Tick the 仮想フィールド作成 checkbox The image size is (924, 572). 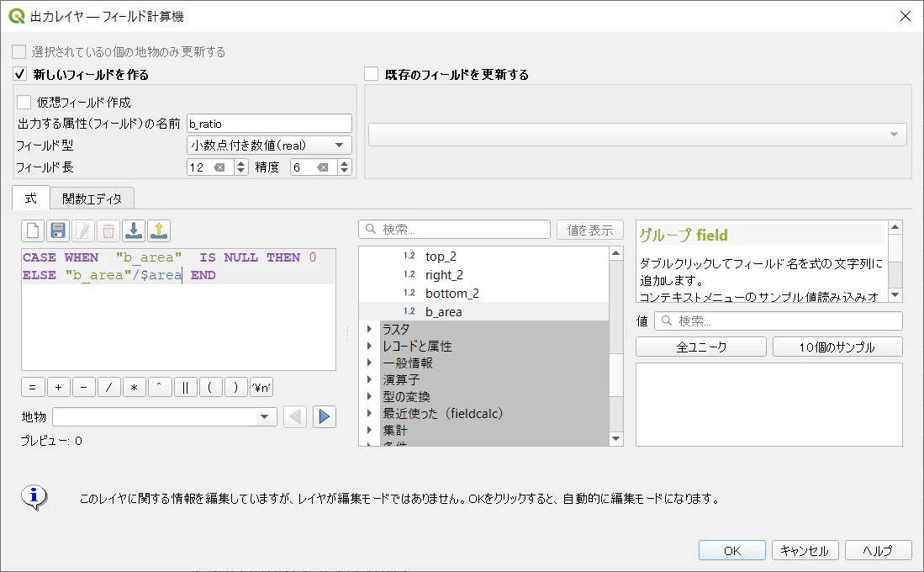pyautogui.click(x=24, y=102)
